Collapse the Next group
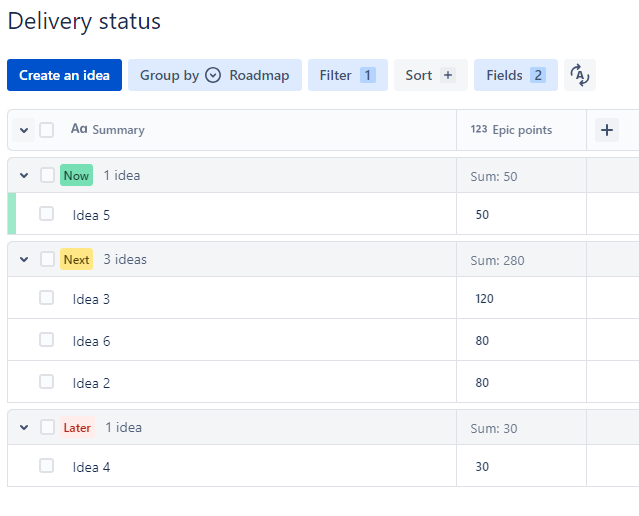This screenshot has height=516, width=639. click(x=24, y=260)
